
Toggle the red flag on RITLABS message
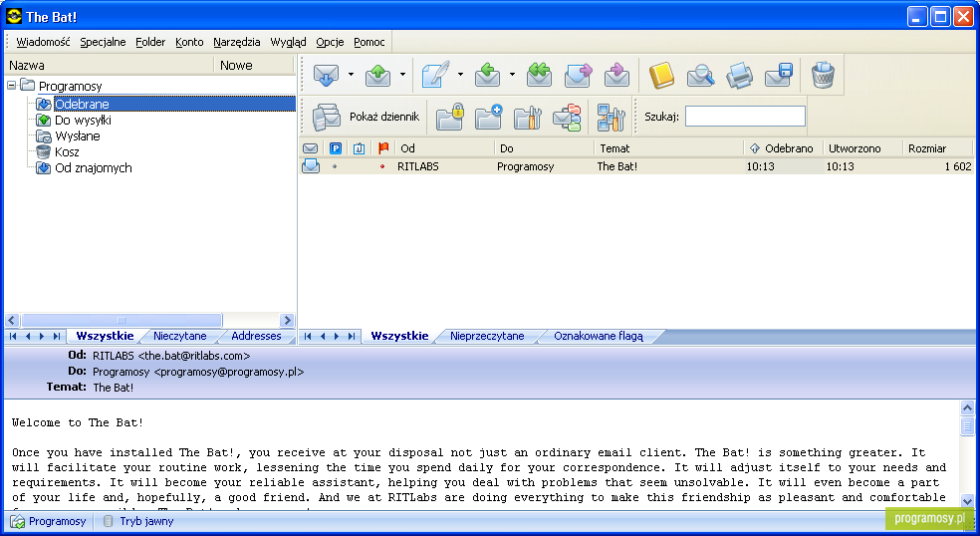[382, 166]
